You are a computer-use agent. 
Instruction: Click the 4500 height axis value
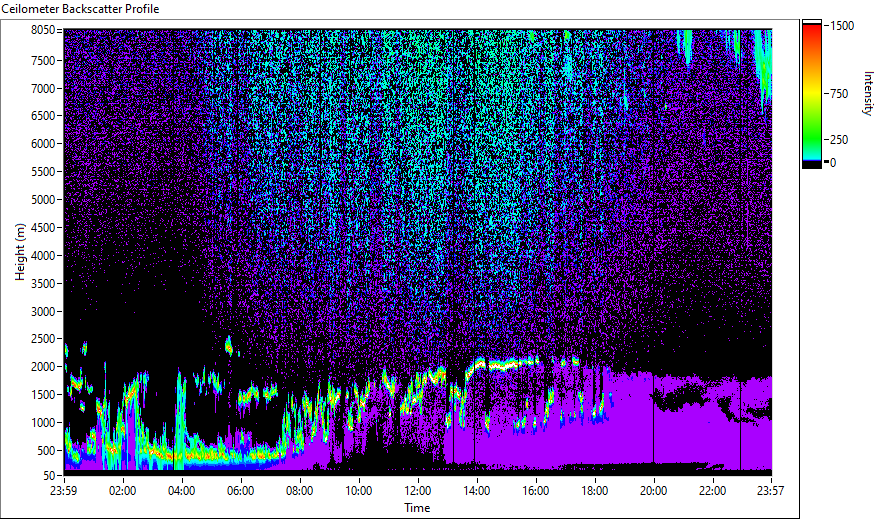tap(43, 228)
